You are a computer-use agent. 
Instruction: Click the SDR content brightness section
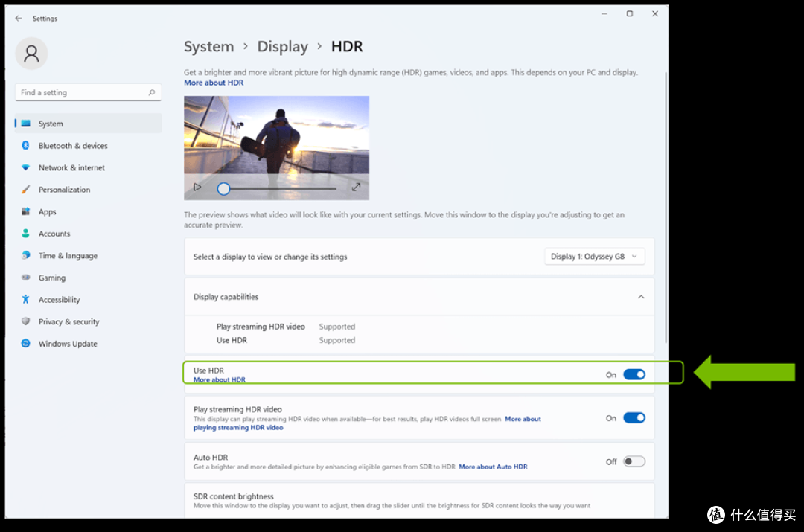tap(419, 501)
